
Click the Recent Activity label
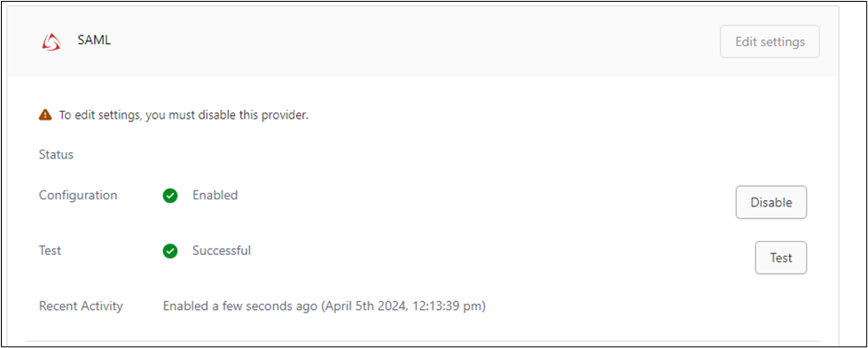click(81, 306)
